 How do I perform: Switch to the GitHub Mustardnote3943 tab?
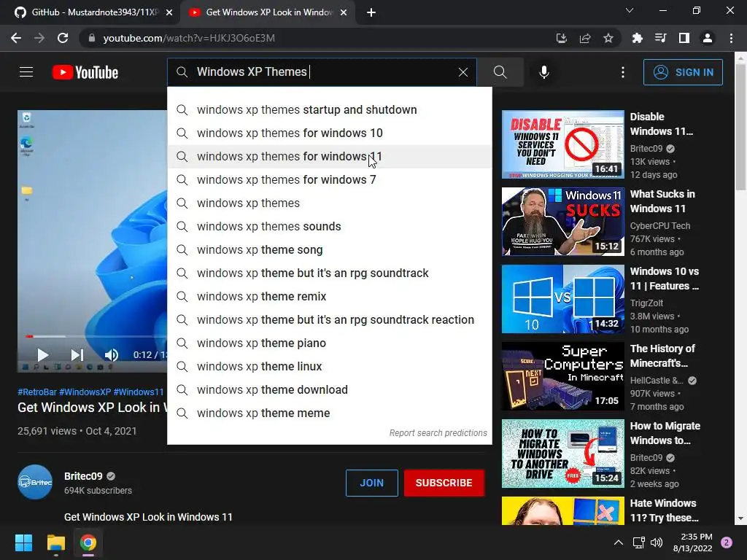point(94,12)
